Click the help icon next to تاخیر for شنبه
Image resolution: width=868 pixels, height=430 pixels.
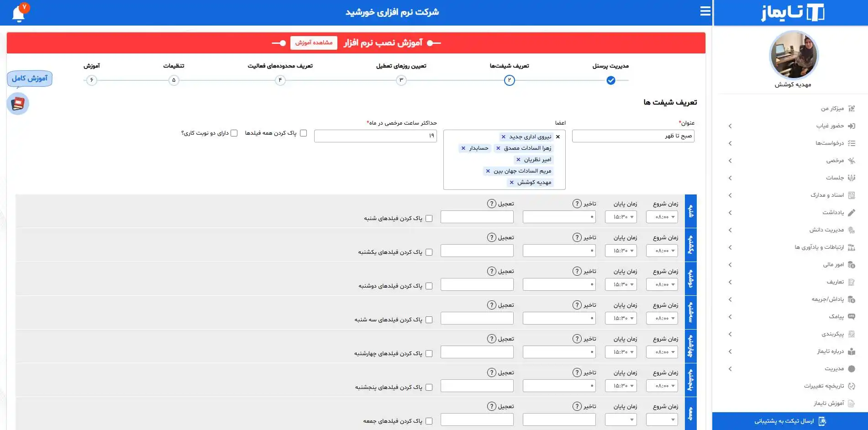(x=577, y=204)
